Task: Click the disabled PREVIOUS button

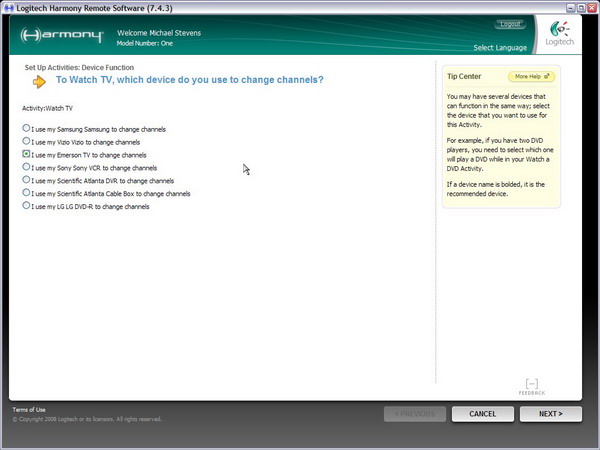Action: (x=415, y=414)
